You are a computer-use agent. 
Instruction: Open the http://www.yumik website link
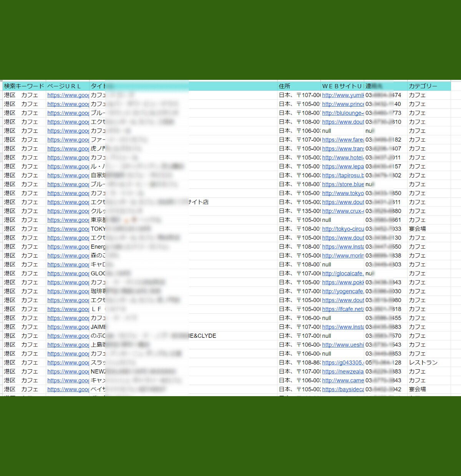click(343, 95)
